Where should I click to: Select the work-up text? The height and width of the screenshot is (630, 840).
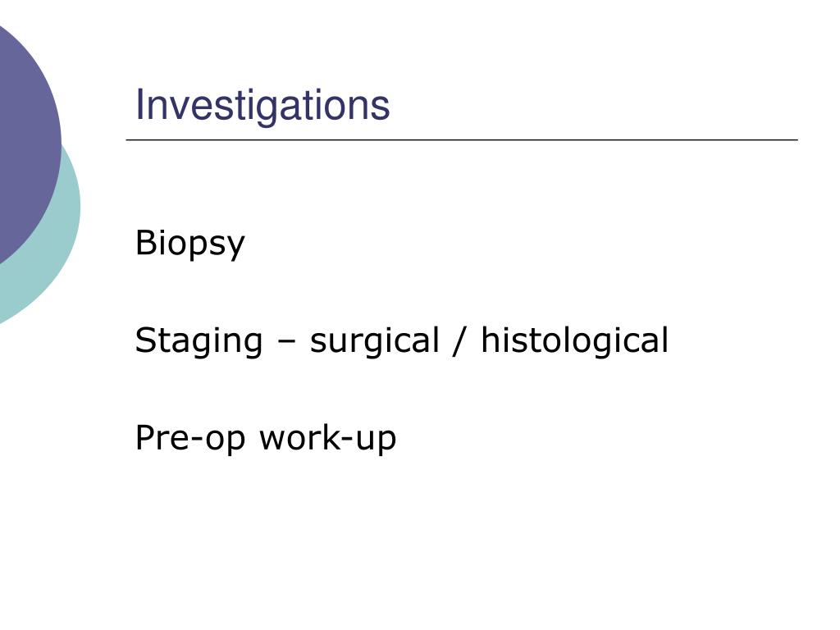pyautogui.click(x=328, y=439)
